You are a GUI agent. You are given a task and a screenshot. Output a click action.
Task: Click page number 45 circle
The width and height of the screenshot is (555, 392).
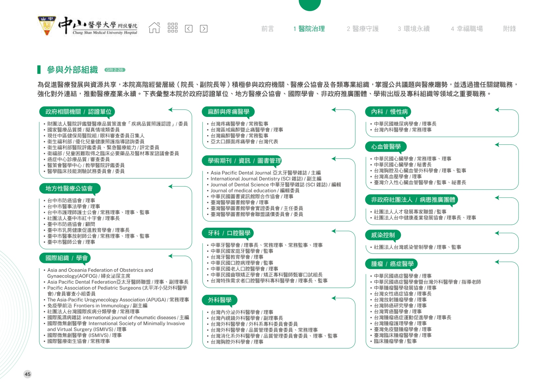[x=27, y=374]
